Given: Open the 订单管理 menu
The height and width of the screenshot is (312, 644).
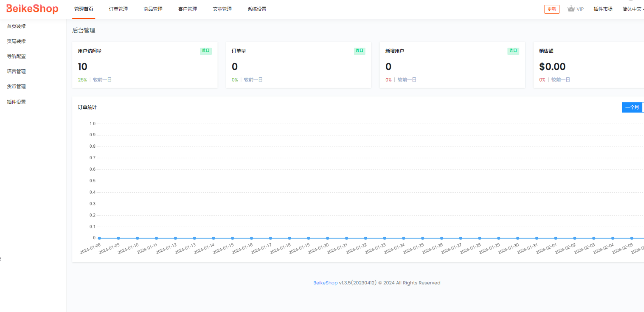Looking at the screenshot, I should (118, 9).
